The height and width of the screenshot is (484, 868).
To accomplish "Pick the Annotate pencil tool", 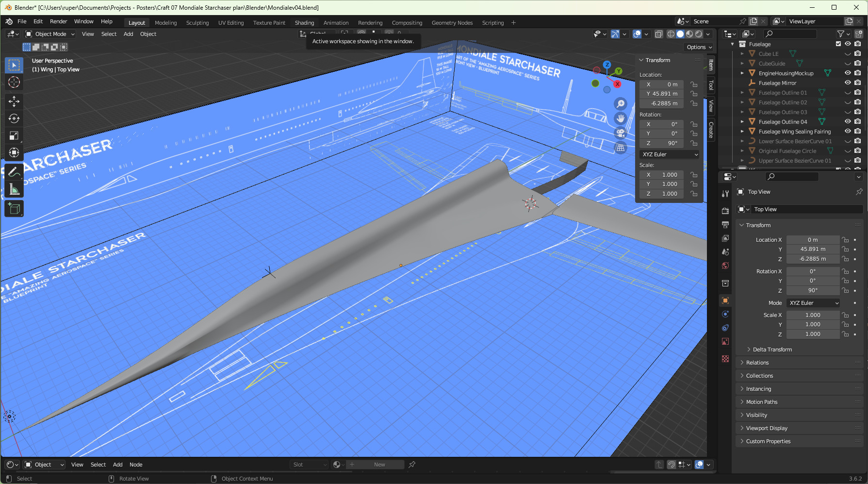I will [14, 172].
